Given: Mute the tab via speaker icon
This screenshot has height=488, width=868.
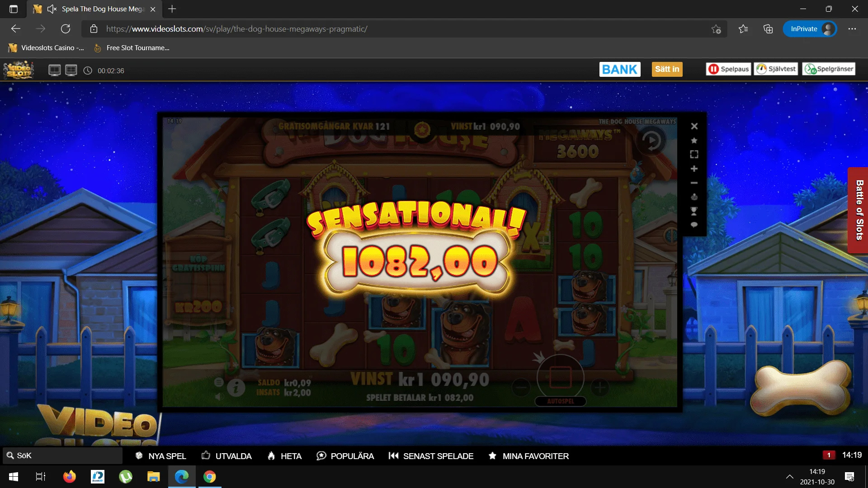Looking at the screenshot, I should [x=52, y=9].
